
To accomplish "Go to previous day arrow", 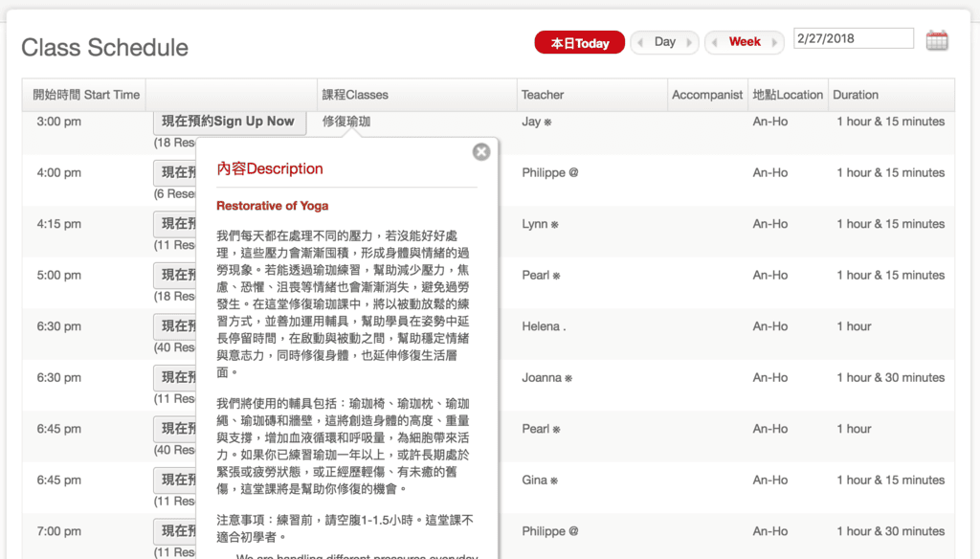I will coord(639,43).
